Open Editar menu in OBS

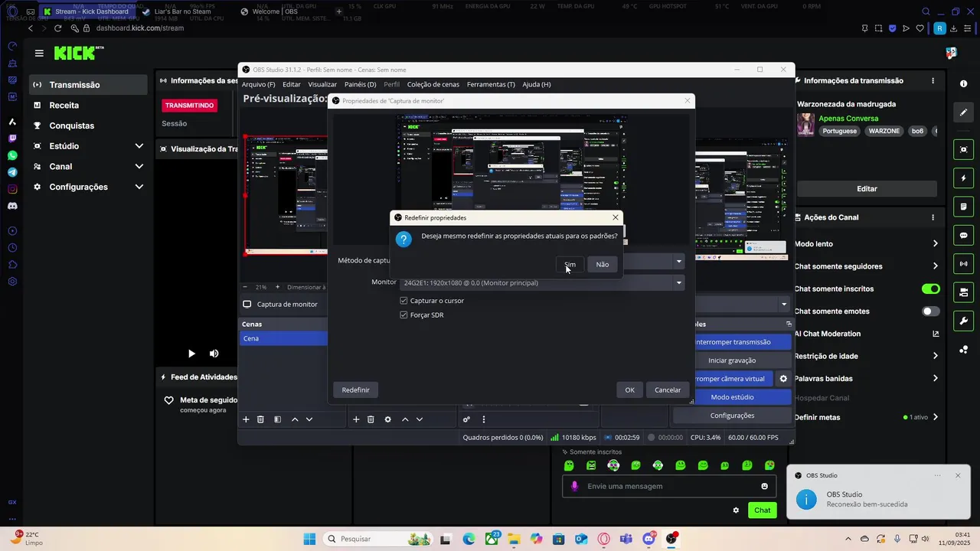(x=292, y=84)
